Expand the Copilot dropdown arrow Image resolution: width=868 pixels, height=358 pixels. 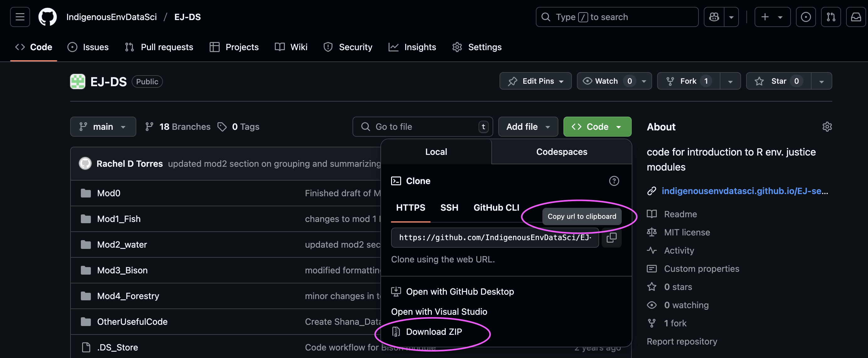[731, 17]
